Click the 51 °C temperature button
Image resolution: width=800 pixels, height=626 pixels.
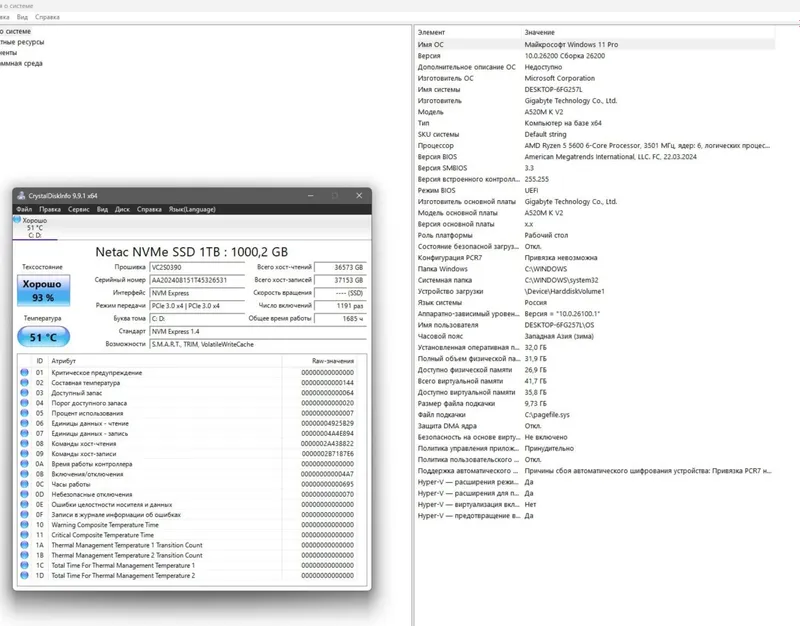click(x=43, y=337)
